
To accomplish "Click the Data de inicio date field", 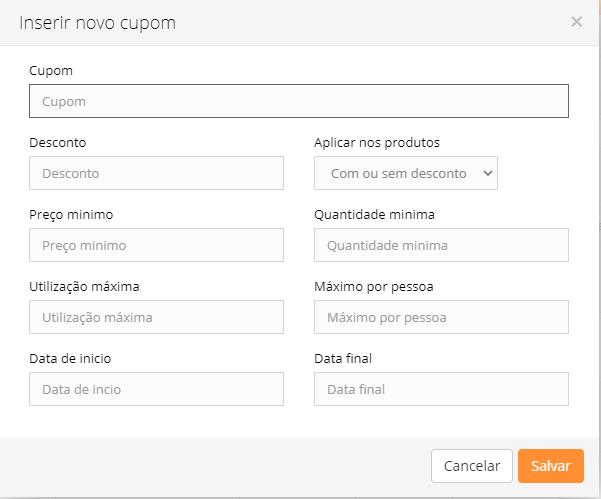I will tap(156, 389).
